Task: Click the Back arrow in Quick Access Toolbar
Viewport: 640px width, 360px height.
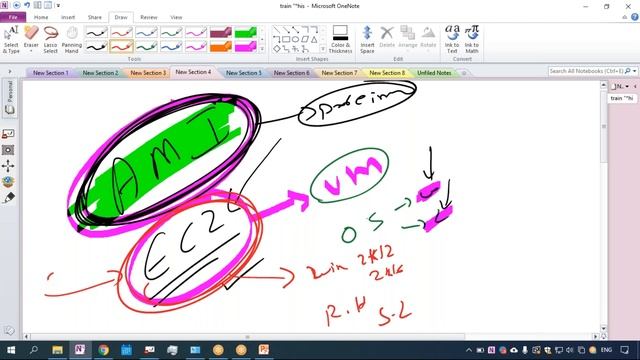Action: (17, 6)
